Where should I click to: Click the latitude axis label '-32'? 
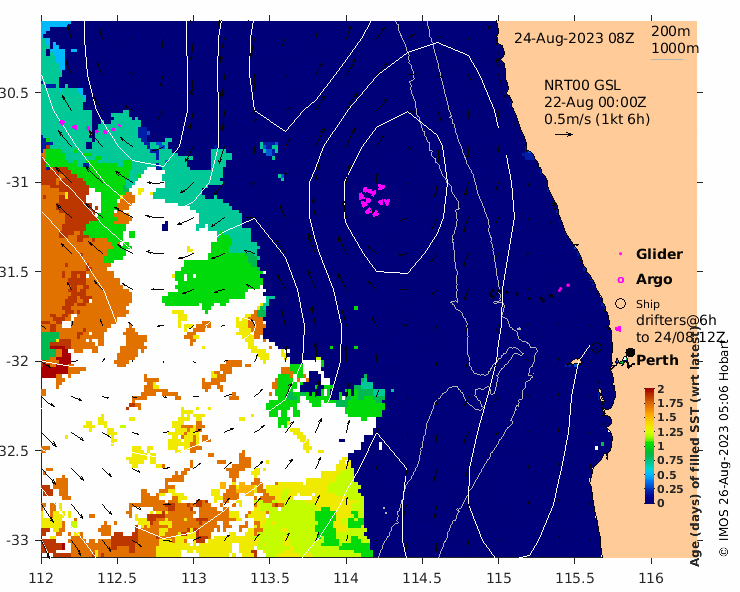[17, 361]
